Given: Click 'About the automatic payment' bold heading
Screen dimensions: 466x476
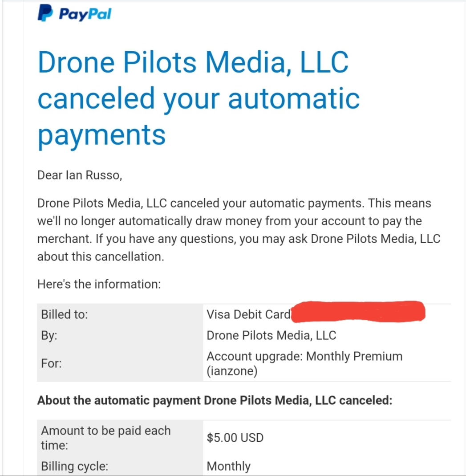Looking at the screenshot, I should point(215,400).
